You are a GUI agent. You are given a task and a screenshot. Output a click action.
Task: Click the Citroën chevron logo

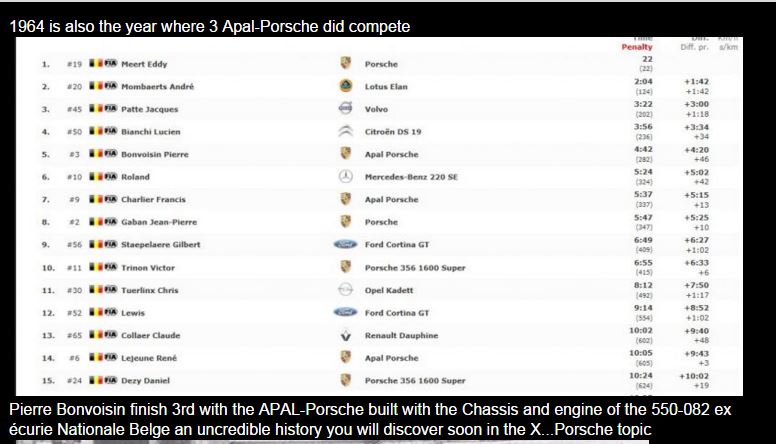345,131
